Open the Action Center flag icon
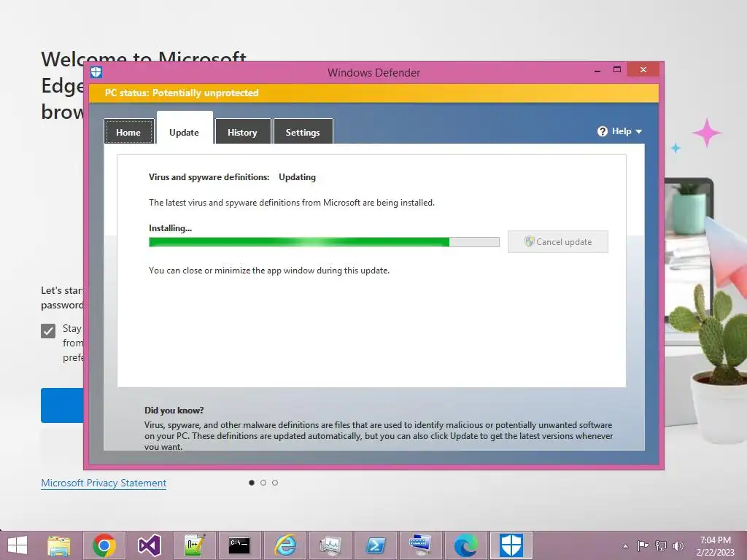Image resolution: width=747 pixels, height=560 pixels. click(x=643, y=545)
